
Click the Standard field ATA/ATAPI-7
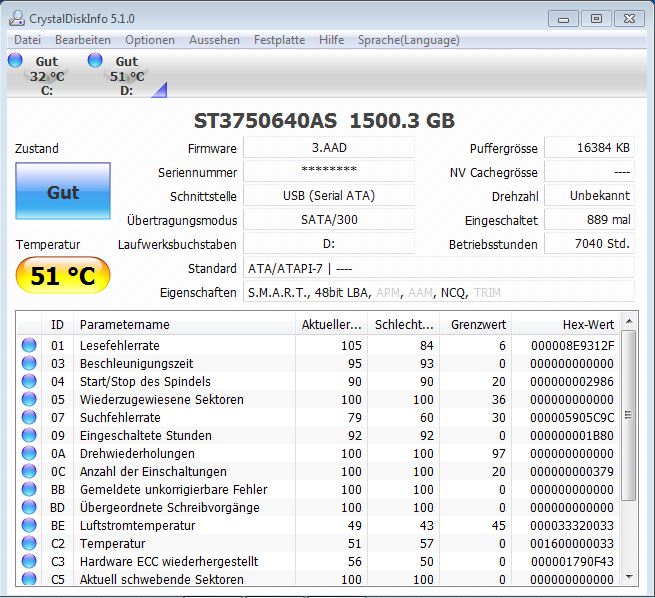pos(439,268)
